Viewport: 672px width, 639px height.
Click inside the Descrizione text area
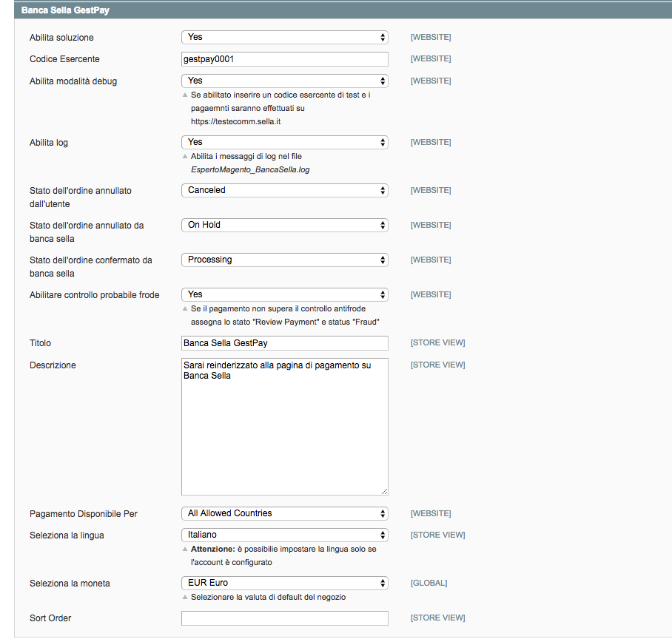pyautogui.click(x=285, y=427)
